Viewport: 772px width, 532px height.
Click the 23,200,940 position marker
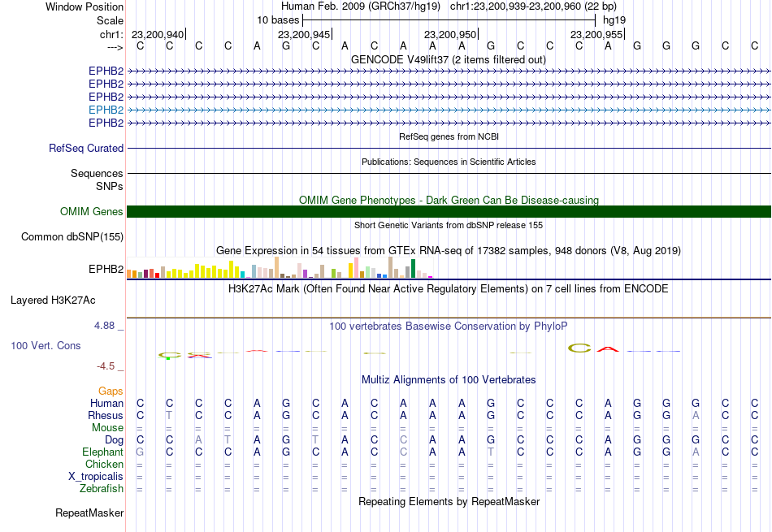(158, 34)
